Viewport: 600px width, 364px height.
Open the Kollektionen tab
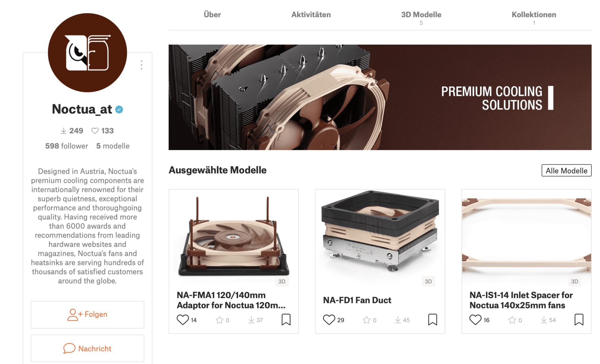pos(534,18)
